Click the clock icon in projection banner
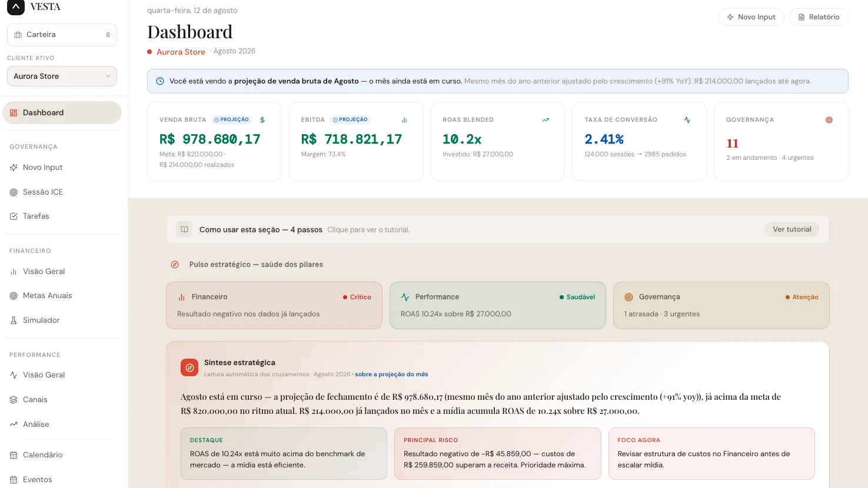 pos(160,81)
